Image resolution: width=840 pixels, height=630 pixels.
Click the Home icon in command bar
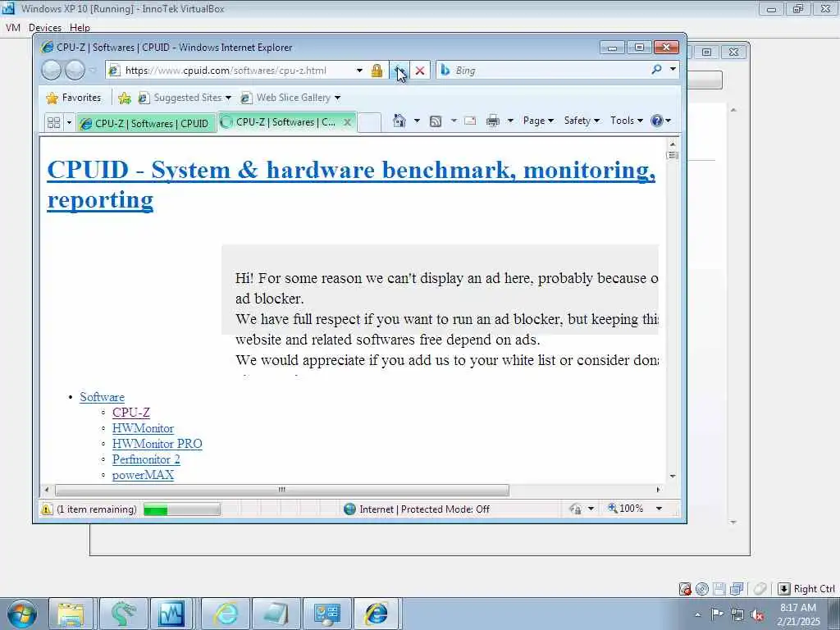[x=399, y=121]
